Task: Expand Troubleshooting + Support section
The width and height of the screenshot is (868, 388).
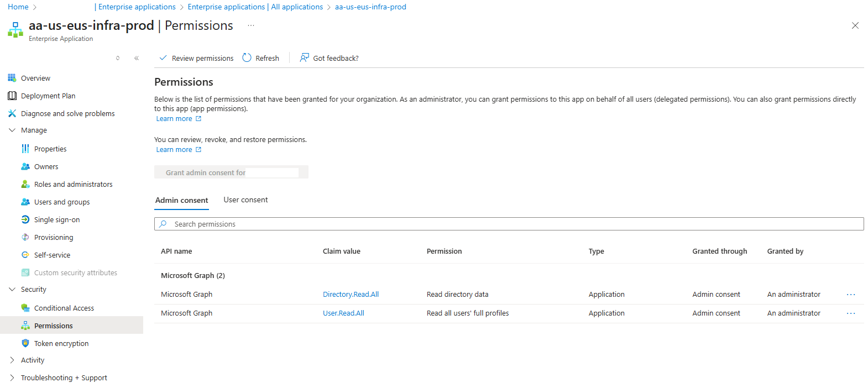Action: [12, 378]
